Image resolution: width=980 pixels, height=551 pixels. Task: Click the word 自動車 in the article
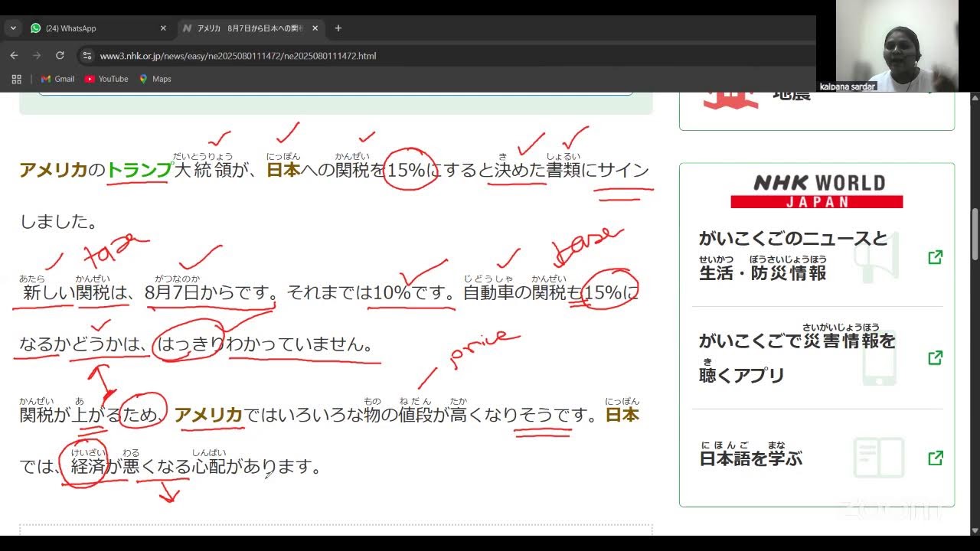(489, 293)
